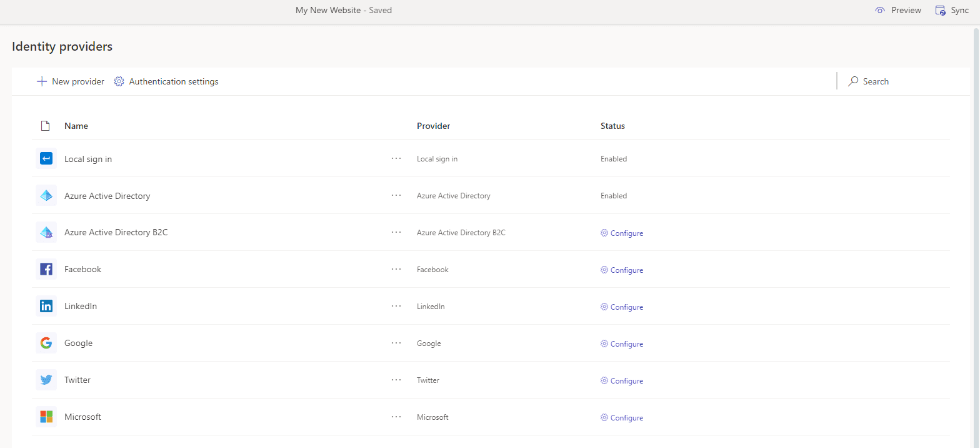Expand the ellipsis menu for Facebook
The width and height of the screenshot is (980, 448).
click(x=396, y=269)
